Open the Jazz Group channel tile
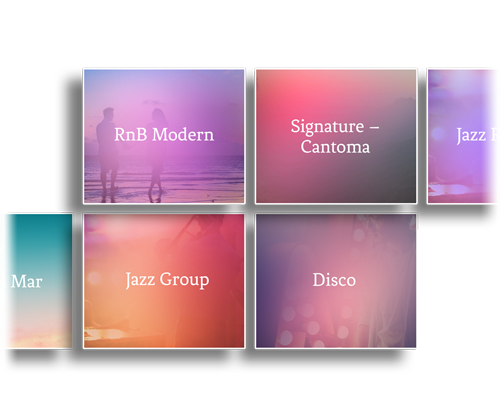Screen dimensions: 500x417 coord(164,281)
